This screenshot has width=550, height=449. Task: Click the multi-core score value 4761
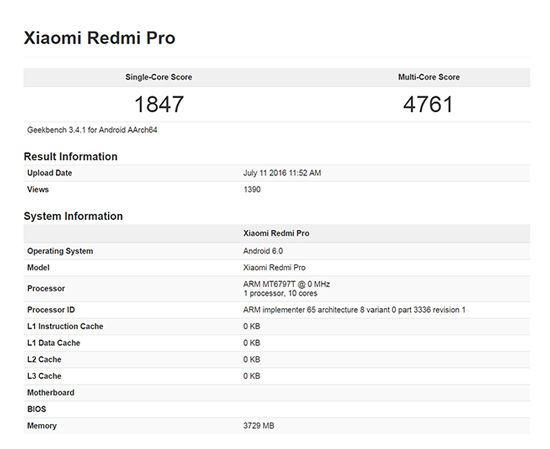click(428, 104)
